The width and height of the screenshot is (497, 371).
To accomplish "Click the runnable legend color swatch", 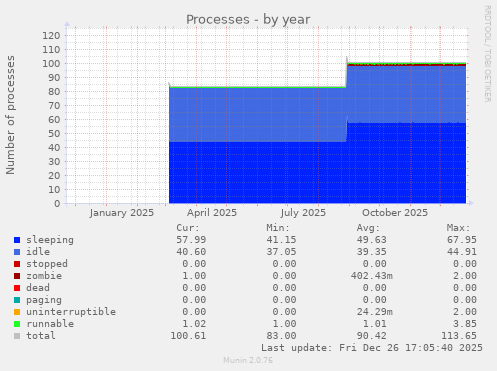I will (17, 324).
